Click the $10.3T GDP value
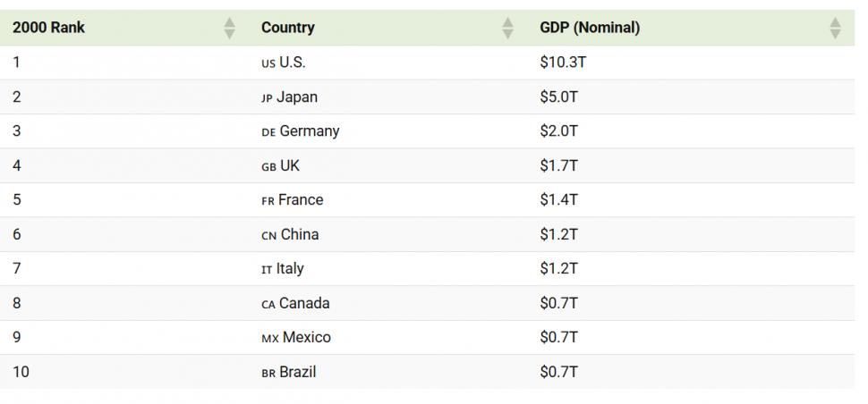This screenshot has width=868, height=404. point(563,63)
